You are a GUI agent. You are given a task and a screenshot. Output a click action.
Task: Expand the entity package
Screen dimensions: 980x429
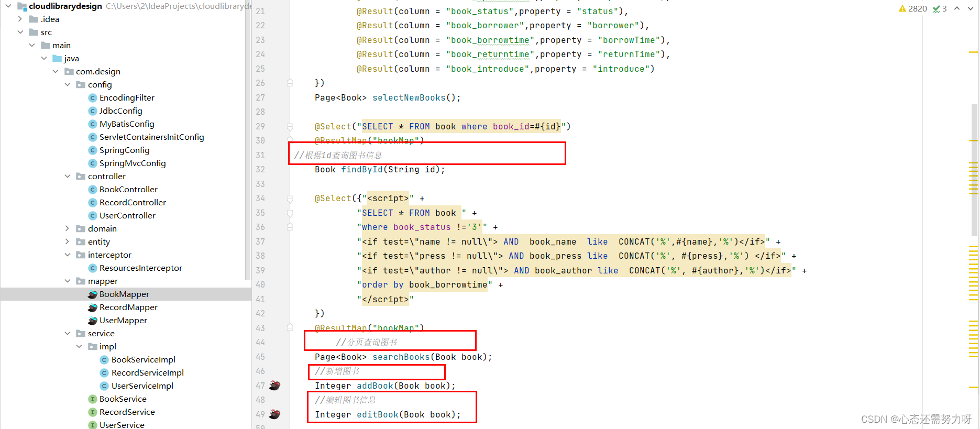coord(67,241)
